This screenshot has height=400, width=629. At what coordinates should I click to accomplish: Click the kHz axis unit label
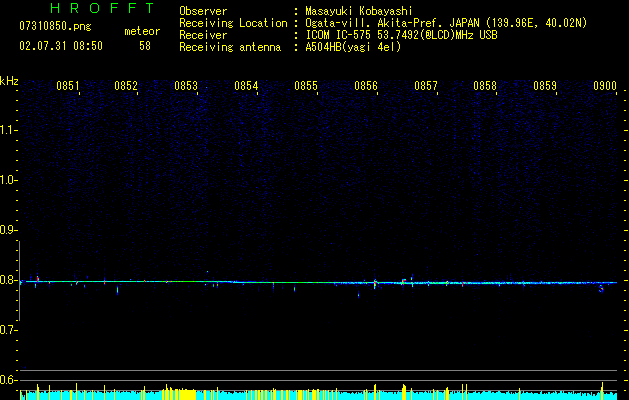[9, 81]
